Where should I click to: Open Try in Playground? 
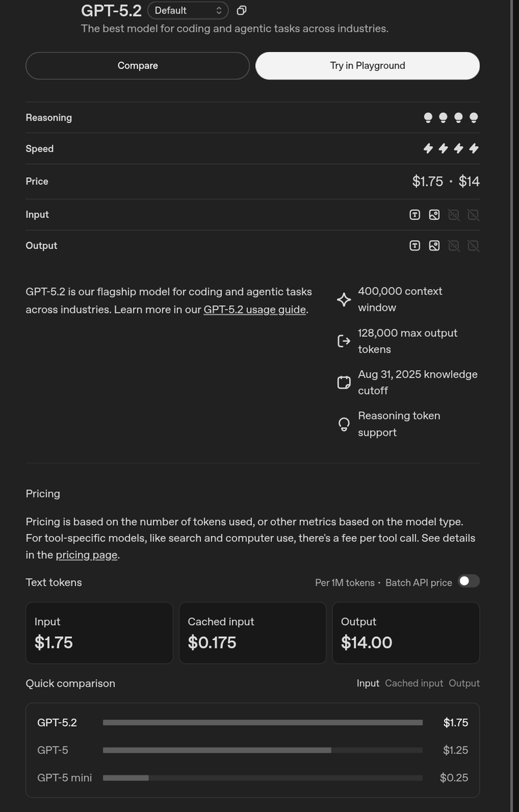(367, 66)
